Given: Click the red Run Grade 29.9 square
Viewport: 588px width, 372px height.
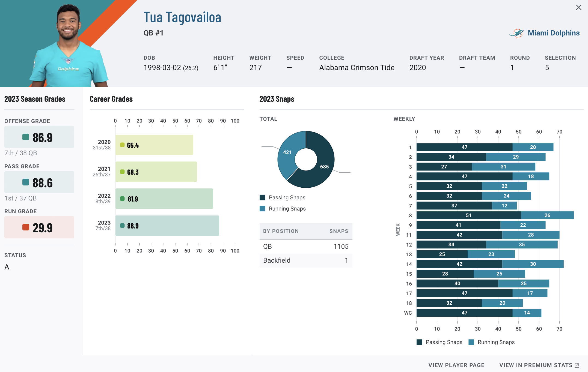Looking at the screenshot, I should (26, 227).
